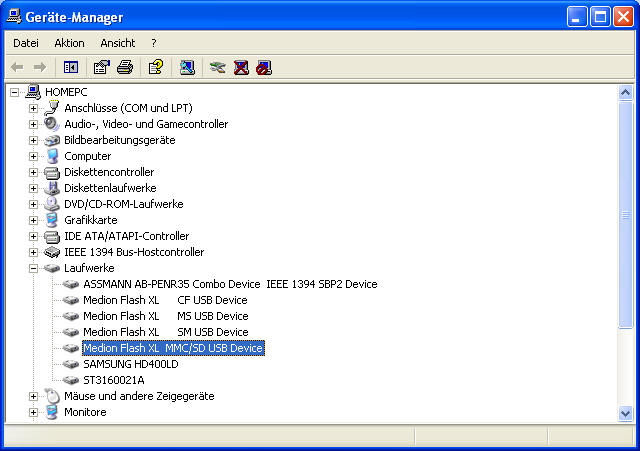Expand the Anschlüsse (COM und LPT) node

pyautogui.click(x=33, y=109)
